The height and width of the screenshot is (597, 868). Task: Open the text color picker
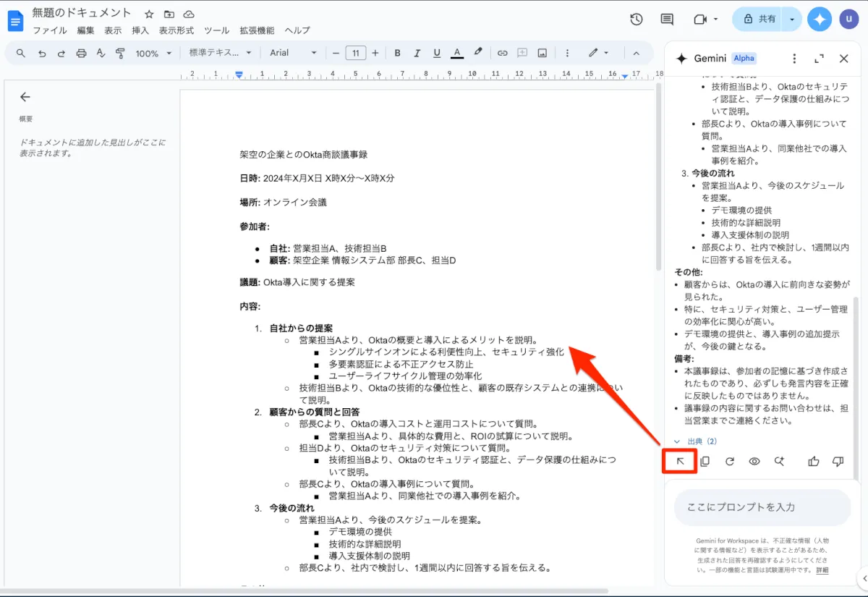coord(456,53)
